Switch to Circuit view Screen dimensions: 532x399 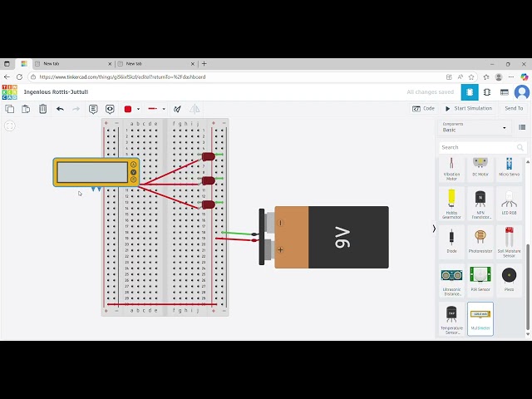click(470, 92)
